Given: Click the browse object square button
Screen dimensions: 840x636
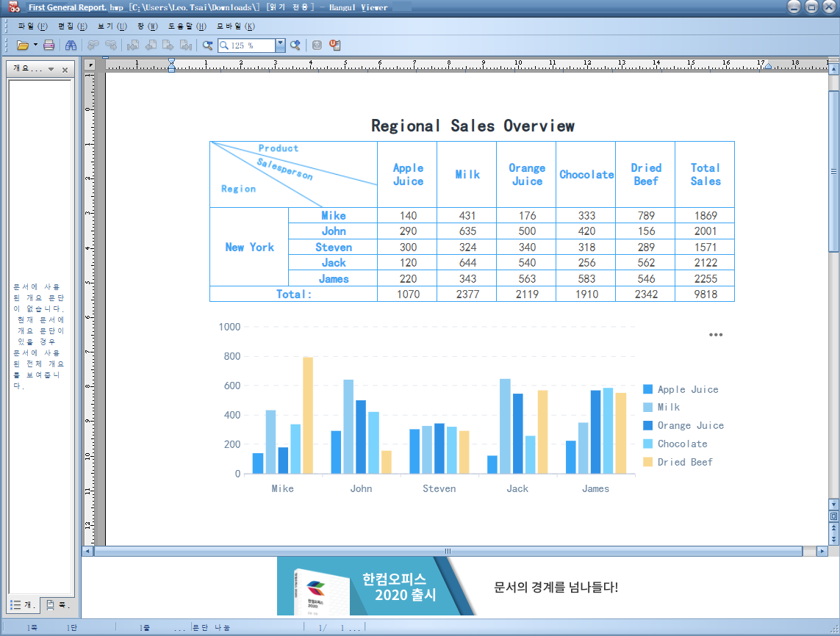Looking at the screenshot, I should (x=833, y=516).
